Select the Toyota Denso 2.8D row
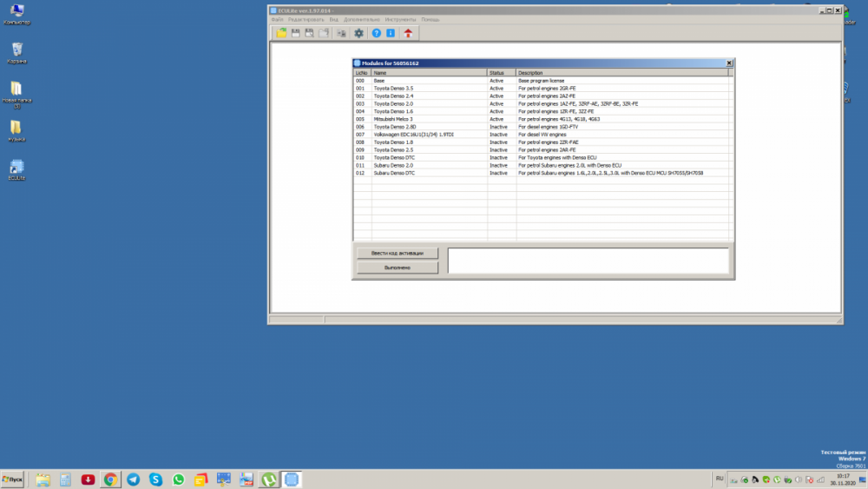This screenshot has width=868, height=489. coord(542,127)
